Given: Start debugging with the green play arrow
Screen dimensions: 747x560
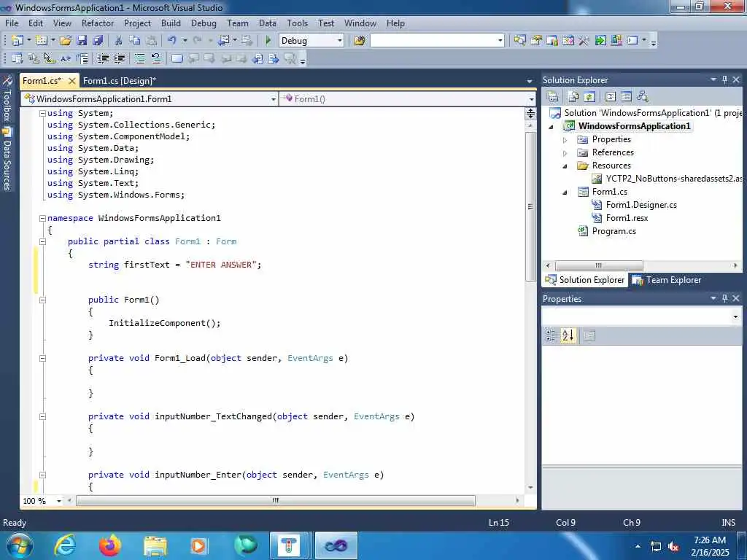Looking at the screenshot, I should [x=268, y=41].
